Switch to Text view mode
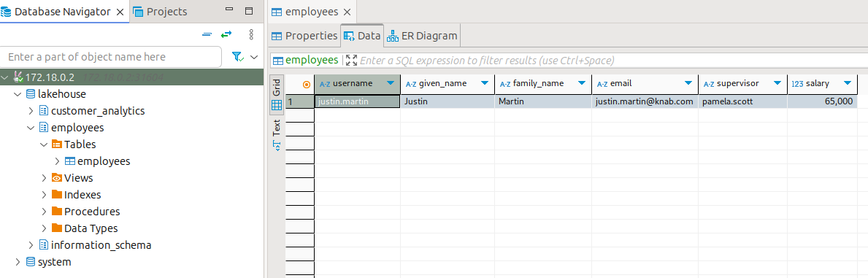Image resolution: width=868 pixels, height=278 pixels. tap(277, 134)
